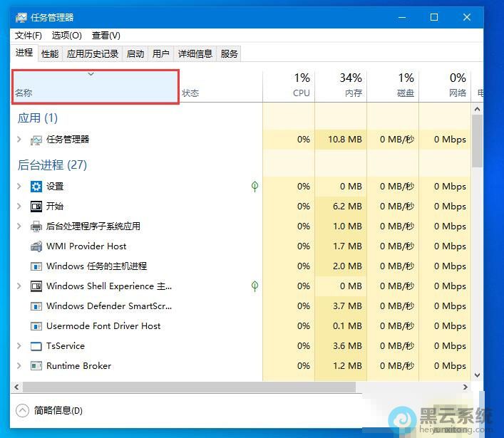
Task: Click the Runtime Broker process icon
Action: coord(36,366)
